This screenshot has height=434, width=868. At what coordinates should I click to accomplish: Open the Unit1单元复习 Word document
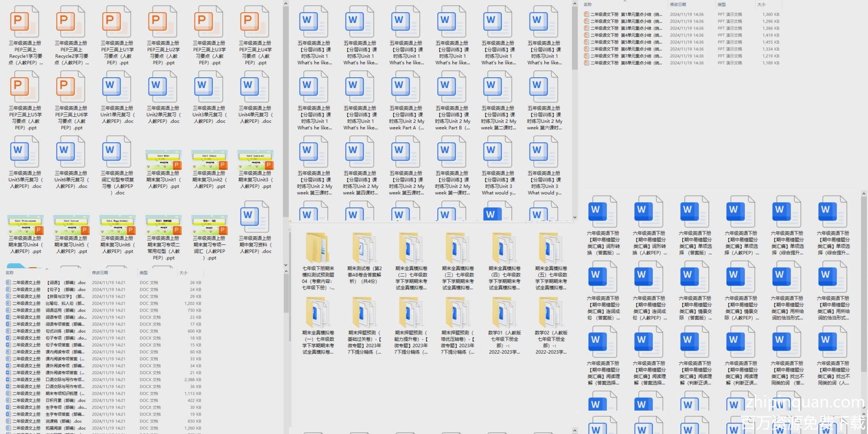117,87
